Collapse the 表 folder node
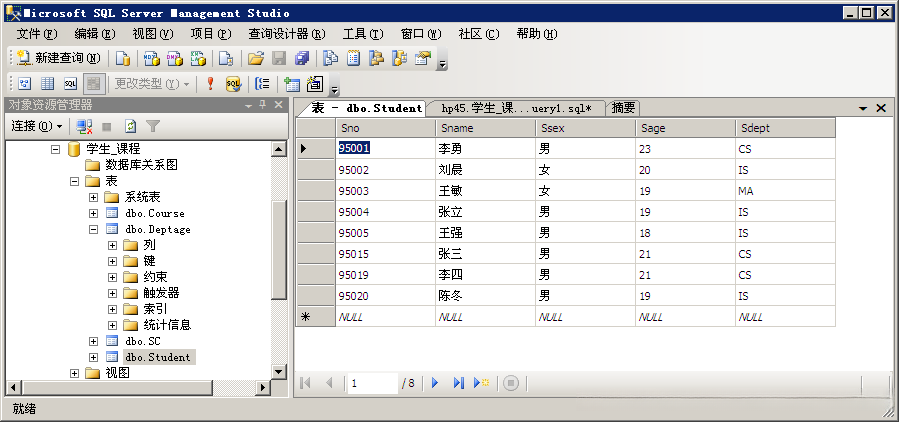The width and height of the screenshot is (899, 422). click(74, 181)
